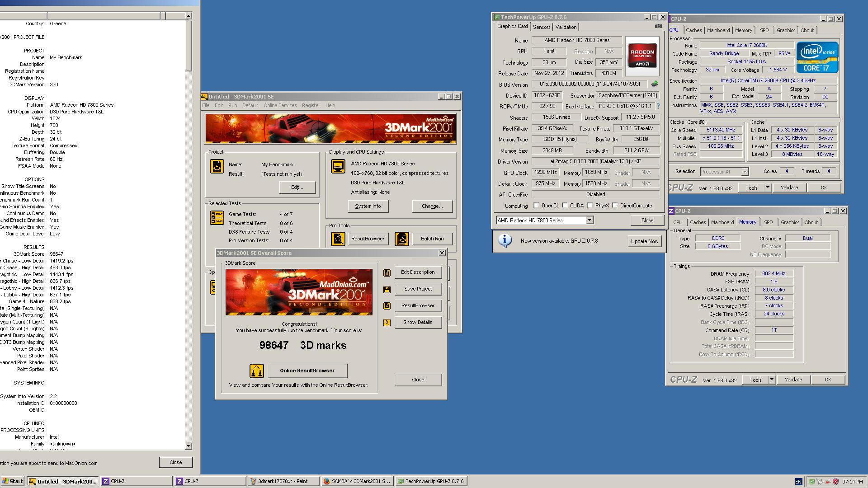Image resolution: width=868 pixels, height=488 pixels.
Task: Click the 3DMark2001 score dialog banner image
Action: 299,292
